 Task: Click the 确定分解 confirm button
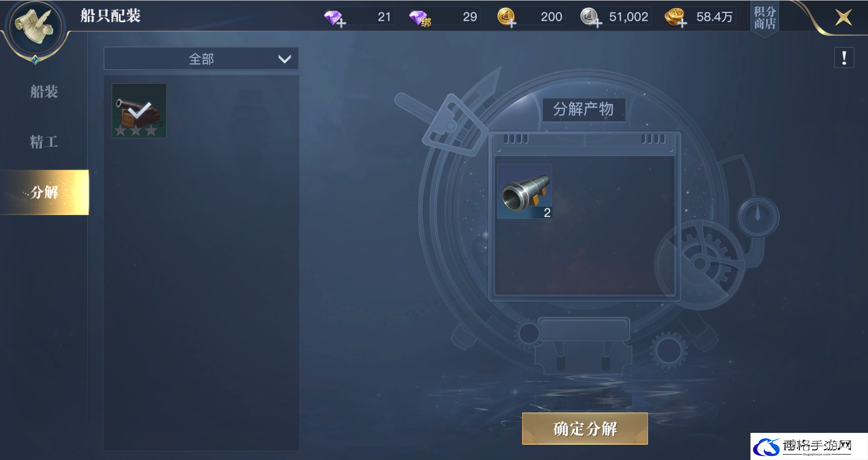[585, 428]
